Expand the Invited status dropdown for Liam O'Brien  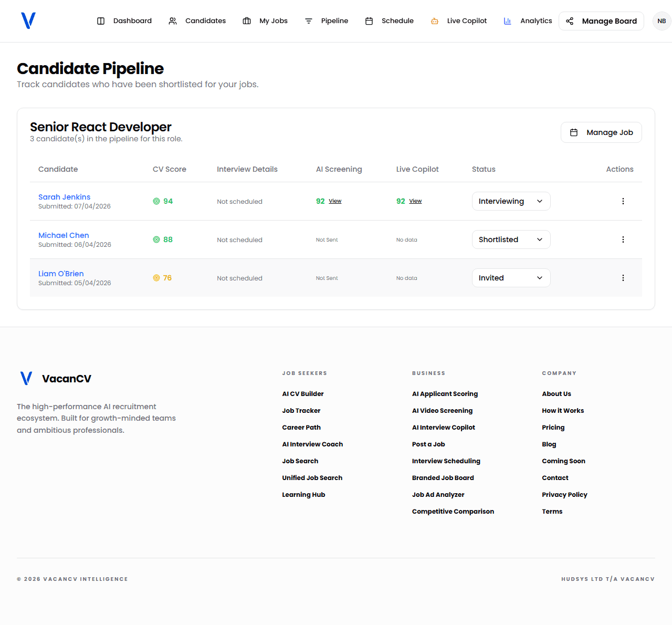coord(511,278)
